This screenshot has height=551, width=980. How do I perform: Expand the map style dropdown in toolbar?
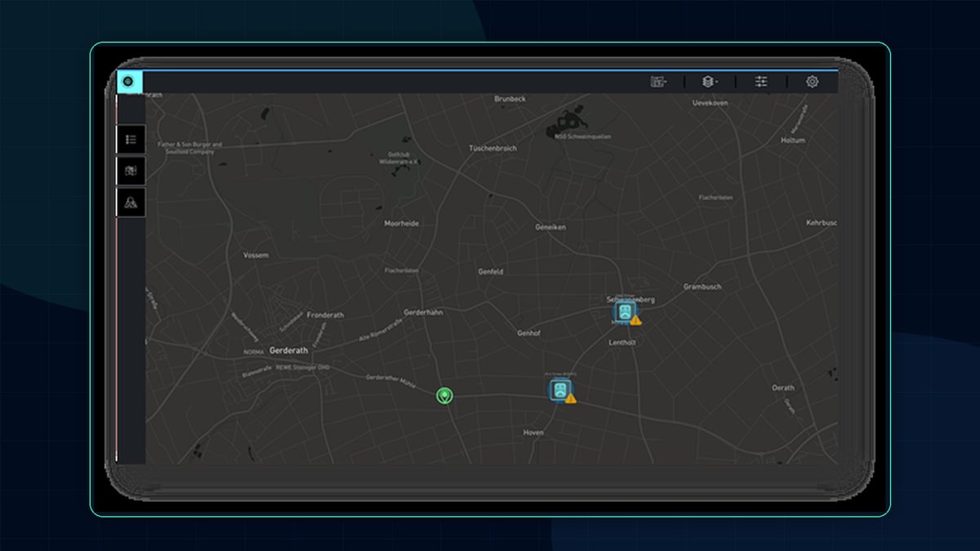(659, 82)
